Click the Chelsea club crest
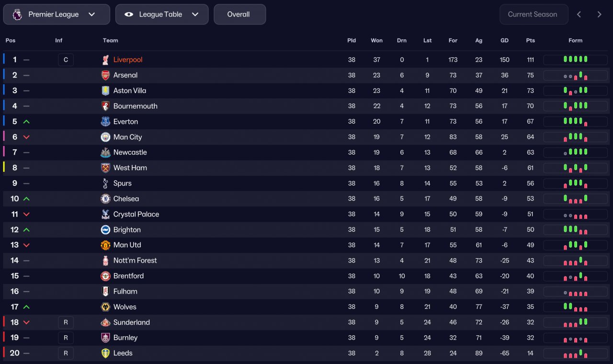This screenshot has width=613, height=364. click(x=105, y=199)
